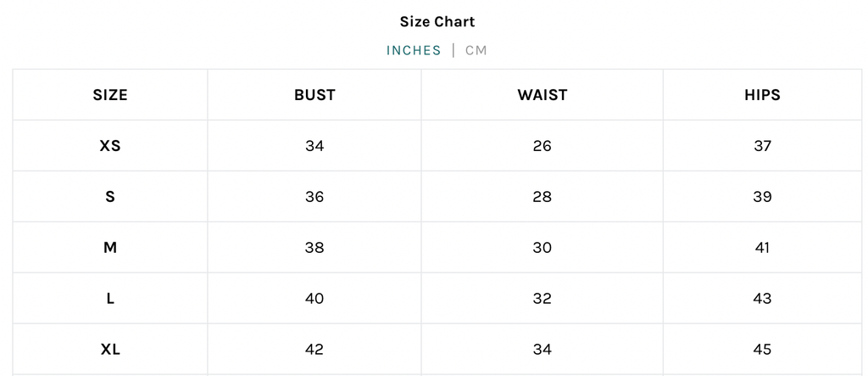Select the XS size row label
The height and width of the screenshot is (376, 868).
(110, 146)
